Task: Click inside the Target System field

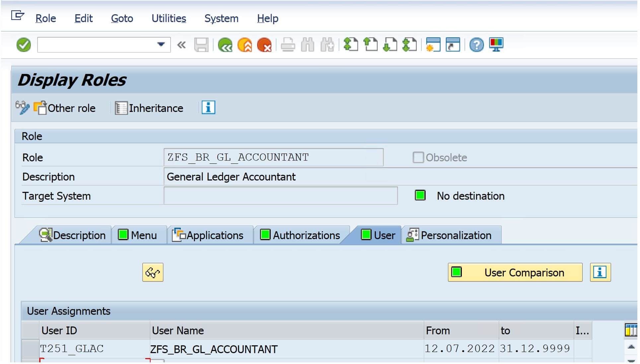Action: 280,196
